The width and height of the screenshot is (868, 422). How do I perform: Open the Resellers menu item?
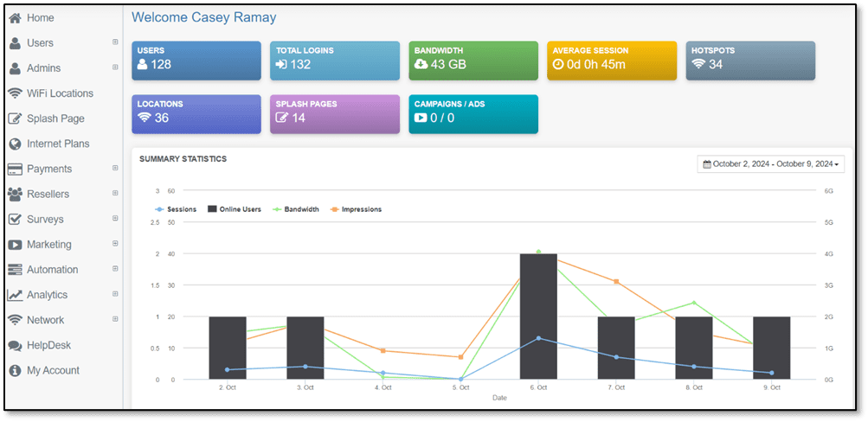48,194
